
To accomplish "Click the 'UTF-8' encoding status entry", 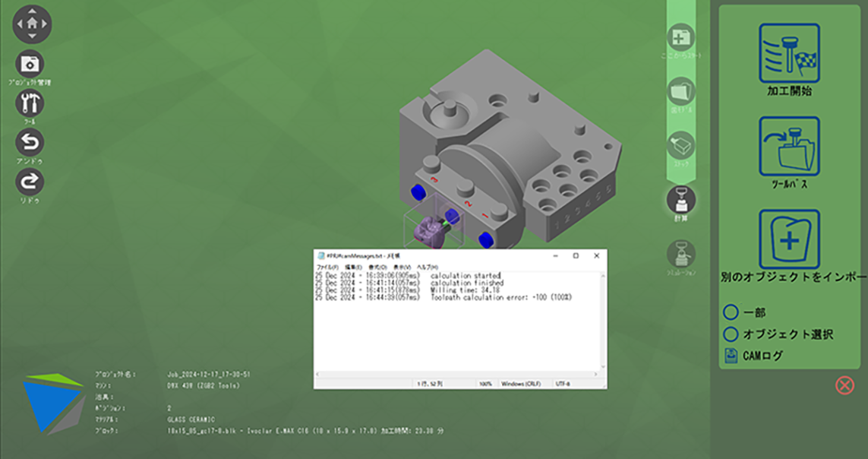I will point(563,384).
